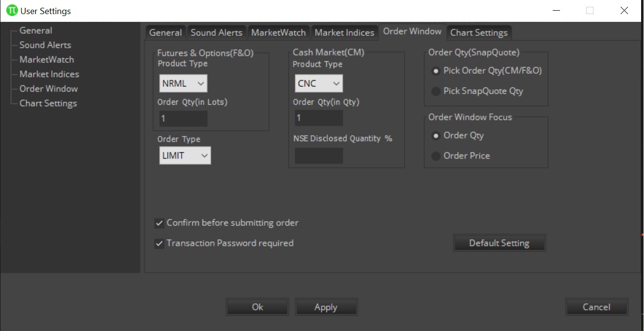
Task: Toggle Confirm before submitting order checkbox
Action: 227,223
